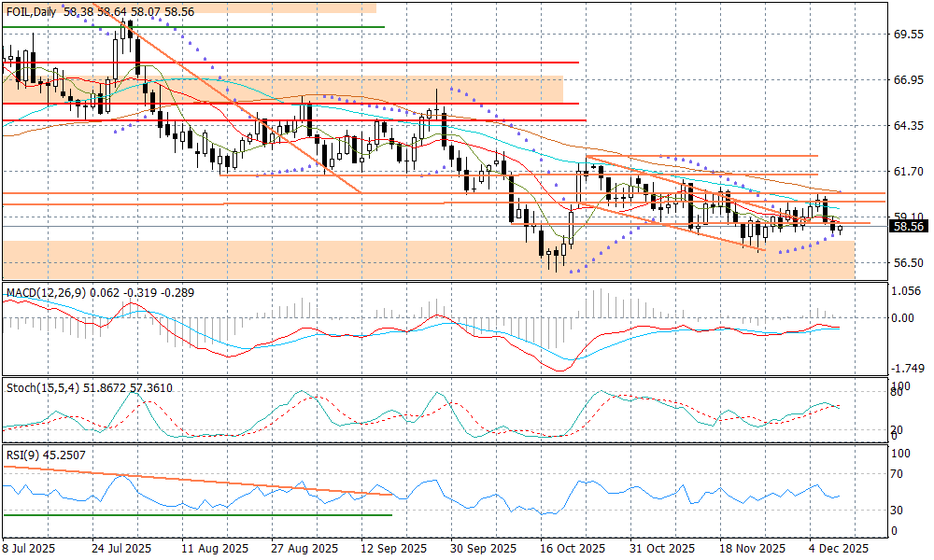This screenshot has height=560, width=934.
Task: Click the RSI(9) indicator label
Action: pyautogui.click(x=21, y=455)
